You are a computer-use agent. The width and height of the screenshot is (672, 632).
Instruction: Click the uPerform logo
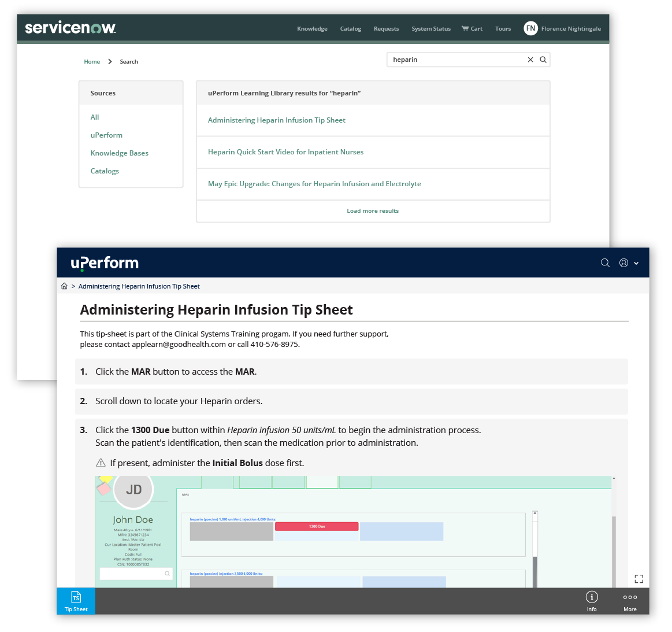(x=105, y=263)
